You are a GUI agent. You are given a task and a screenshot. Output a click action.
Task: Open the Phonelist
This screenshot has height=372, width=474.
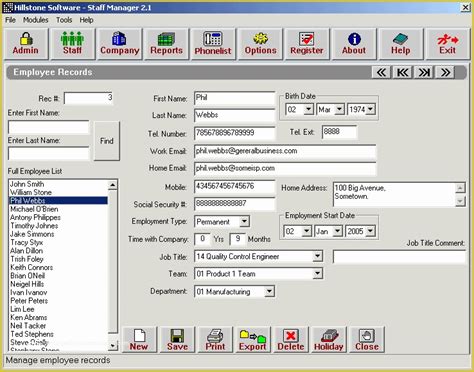click(213, 44)
